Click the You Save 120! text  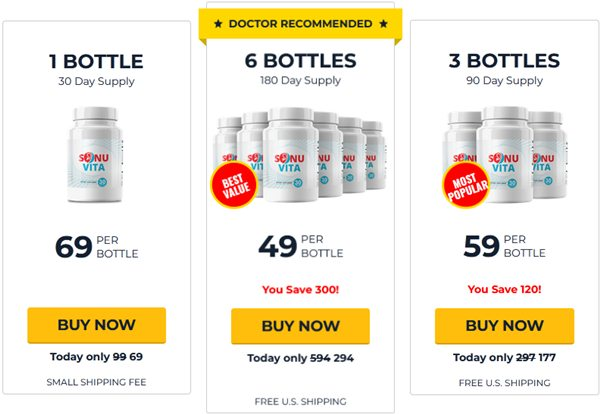[x=504, y=289]
